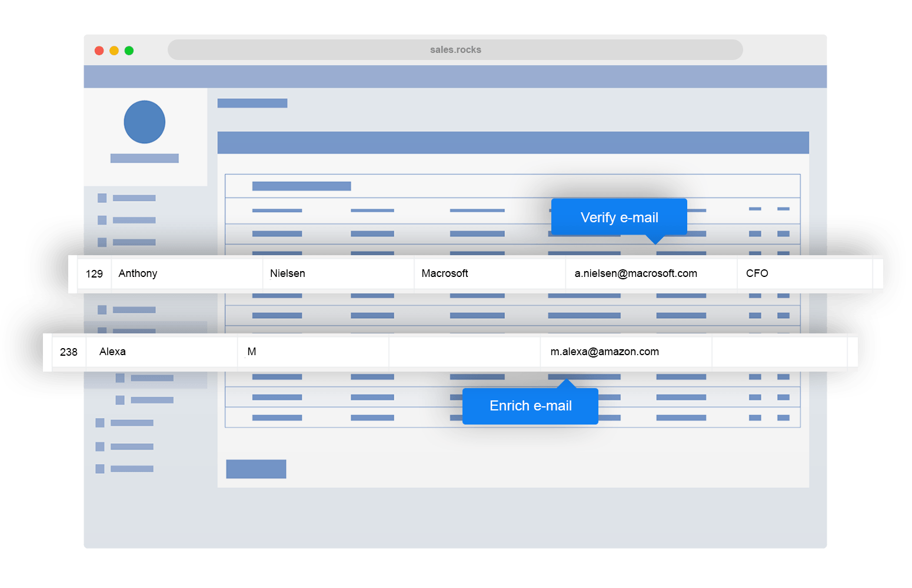The image size is (912, 588).
Task: Click the first name cell Anthony
Action: pos(138,273)
